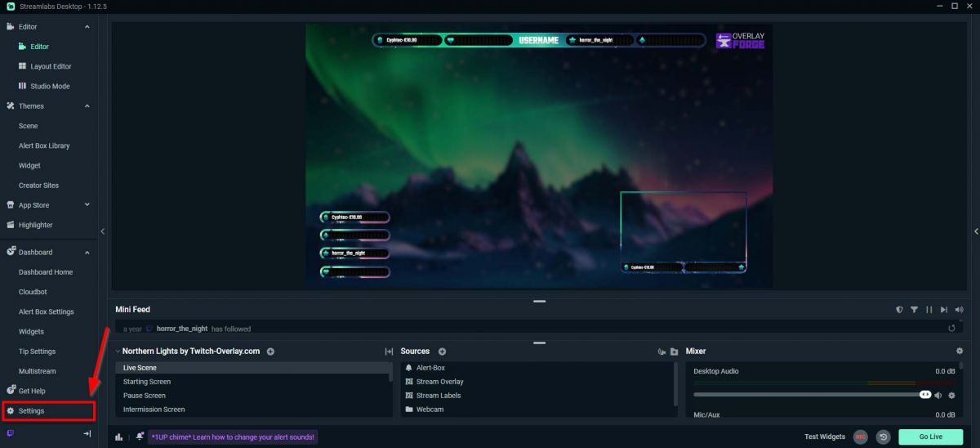Open the Layout Editor
Image resolution: width=980 pixels, height=448 pixels.
[51, 66]
